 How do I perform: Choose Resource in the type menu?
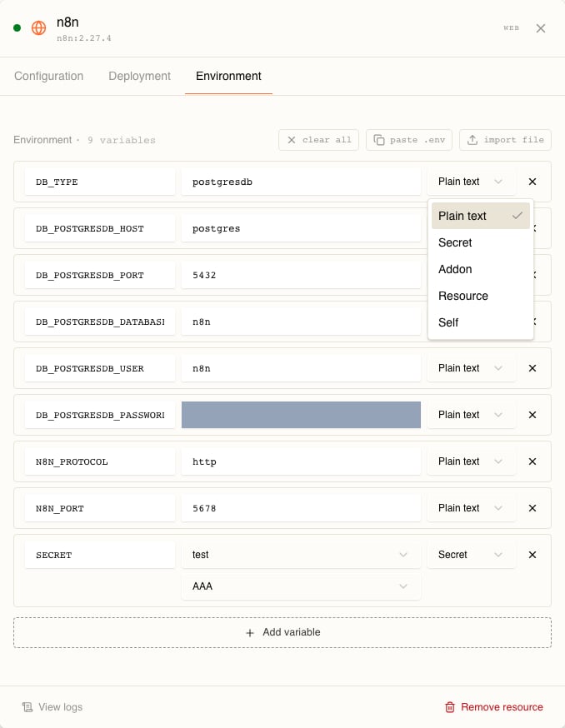481,296
